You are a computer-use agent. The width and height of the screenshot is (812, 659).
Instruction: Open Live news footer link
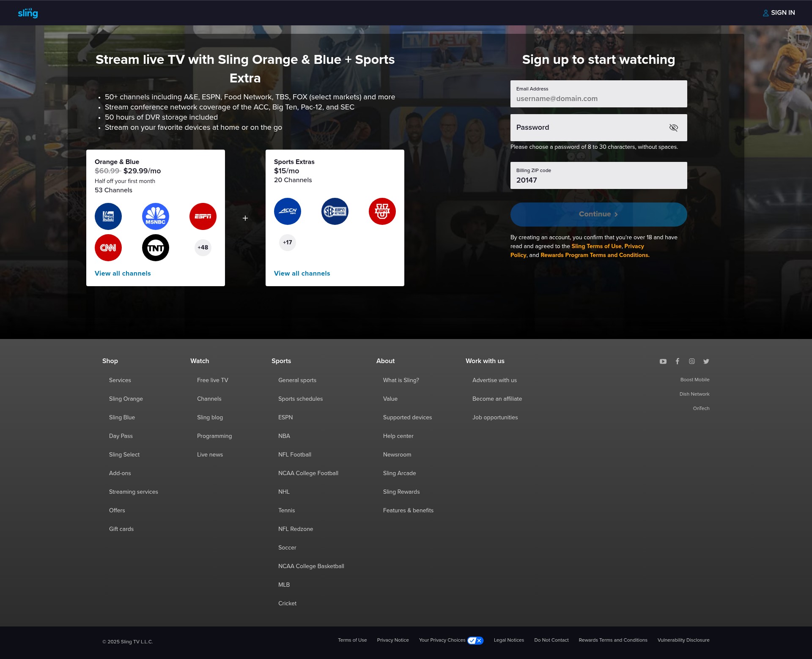click(210, 454)
